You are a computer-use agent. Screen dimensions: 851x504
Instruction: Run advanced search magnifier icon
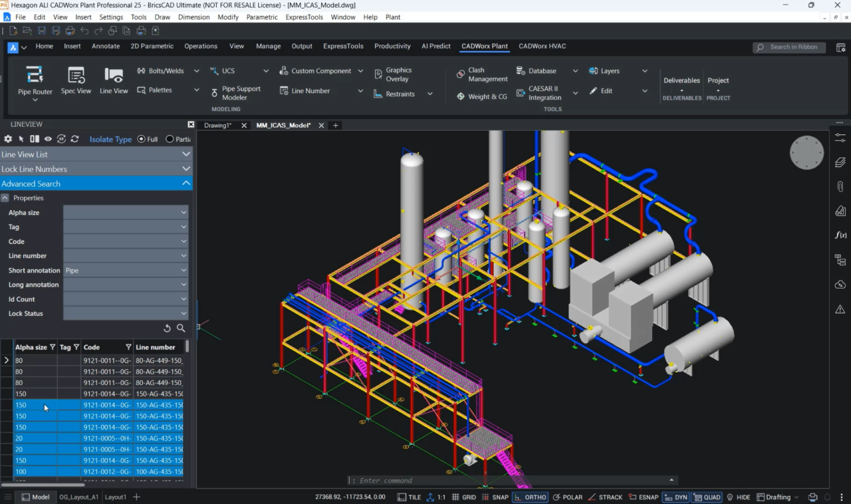tap(181, 328)
